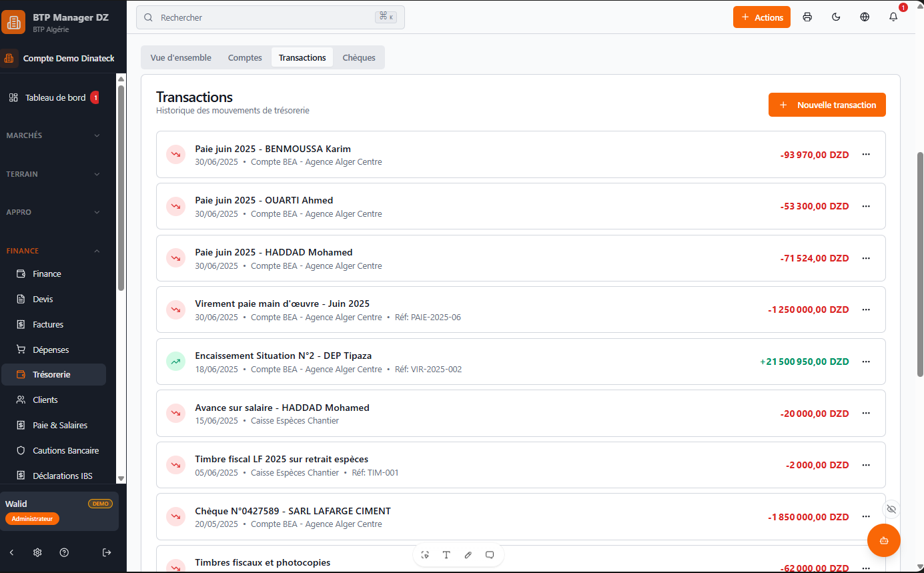Switch to Vue d'ensemble tab
The height and width of the screenshot is (573, 924).
pyautogui.click(x=181, y=57)
